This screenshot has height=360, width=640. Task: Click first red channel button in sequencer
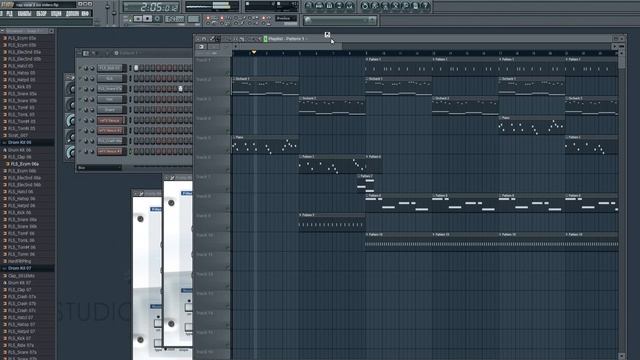[110, 120]
